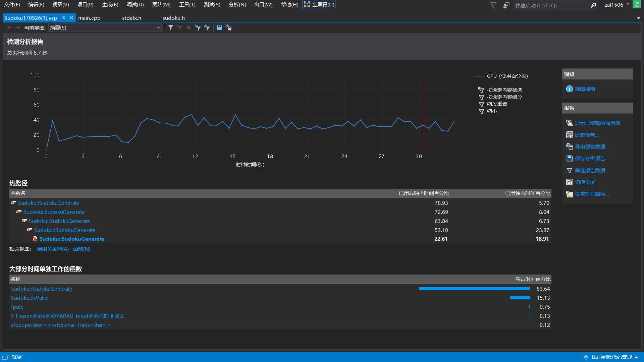Click the 切换全屏 toggle link

click(x=585, y=182)
